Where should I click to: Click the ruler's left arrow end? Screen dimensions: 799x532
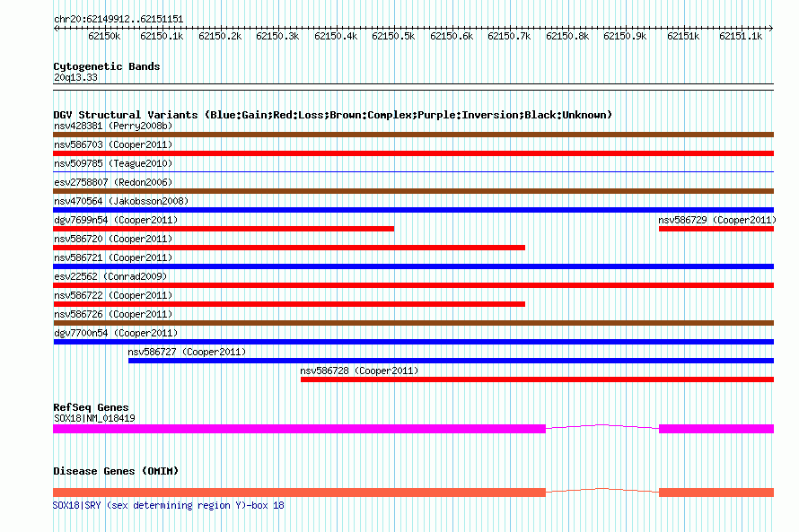[56, 28]
